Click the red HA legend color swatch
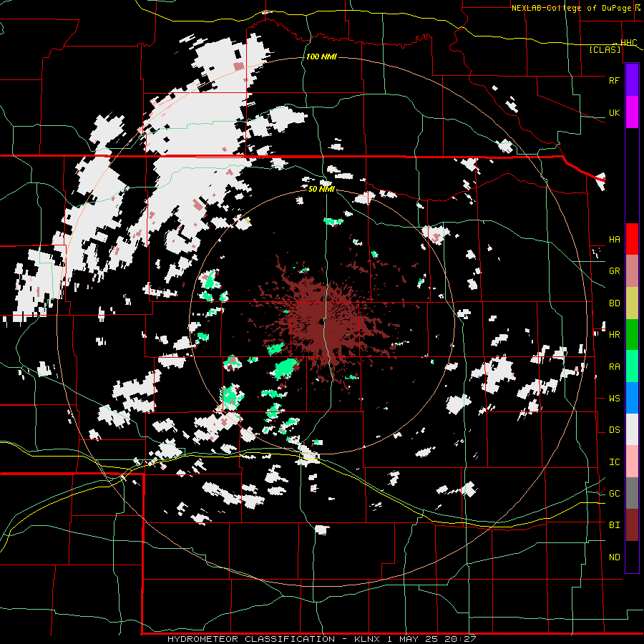644x644 pixels. coord(632,239)
